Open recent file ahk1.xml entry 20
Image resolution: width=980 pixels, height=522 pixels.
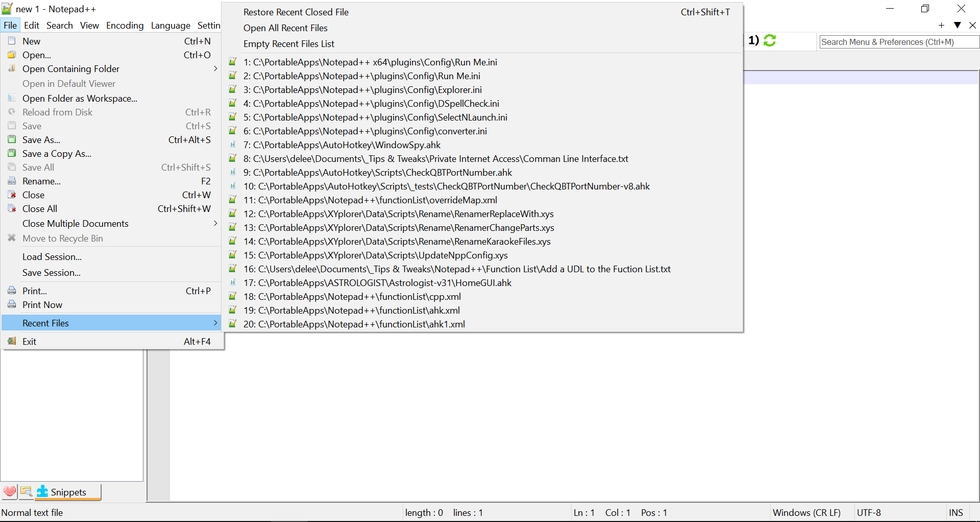(x=483, y=324)
